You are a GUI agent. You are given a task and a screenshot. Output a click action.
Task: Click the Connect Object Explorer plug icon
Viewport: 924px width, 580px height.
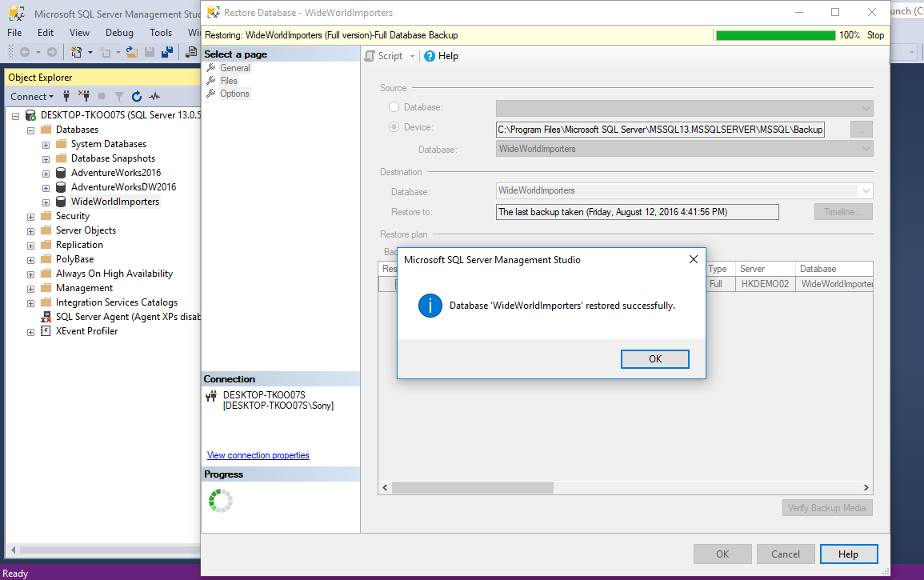66,96
